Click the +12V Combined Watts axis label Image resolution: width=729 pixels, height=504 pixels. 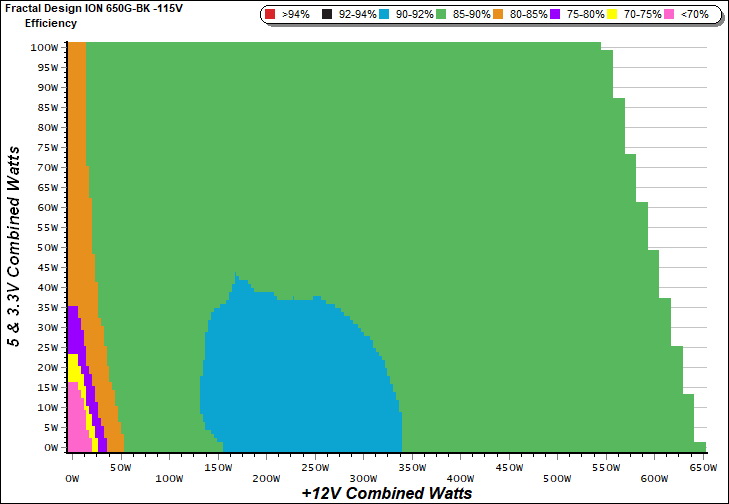[386, 493]
